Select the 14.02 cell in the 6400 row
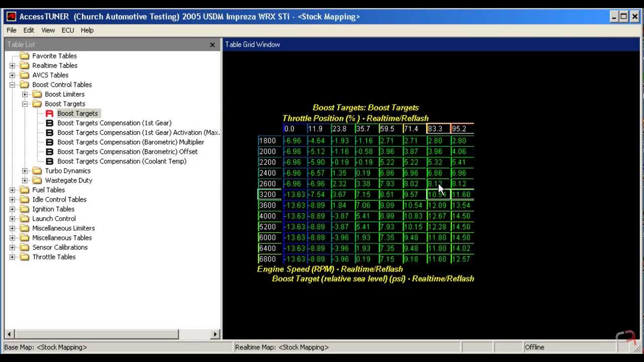Image resolution: width=644 pixels, height=362 pixels. (x=462, y=248)
